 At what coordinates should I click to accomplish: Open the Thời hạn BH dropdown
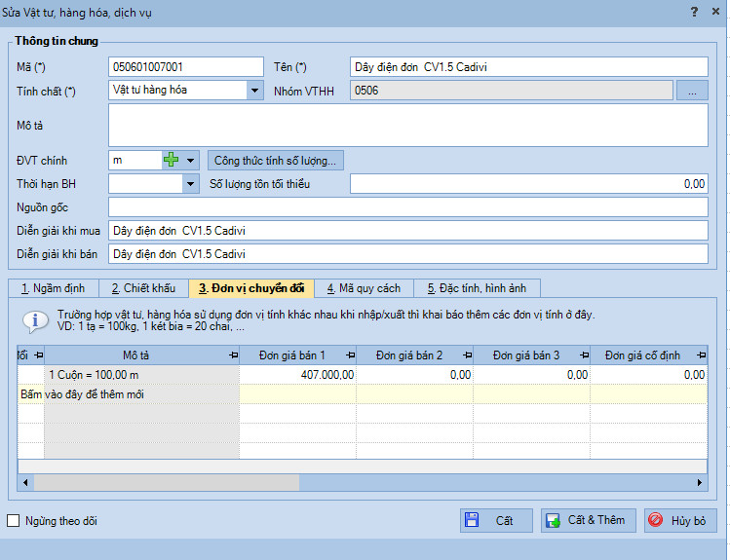click(190, 184)
